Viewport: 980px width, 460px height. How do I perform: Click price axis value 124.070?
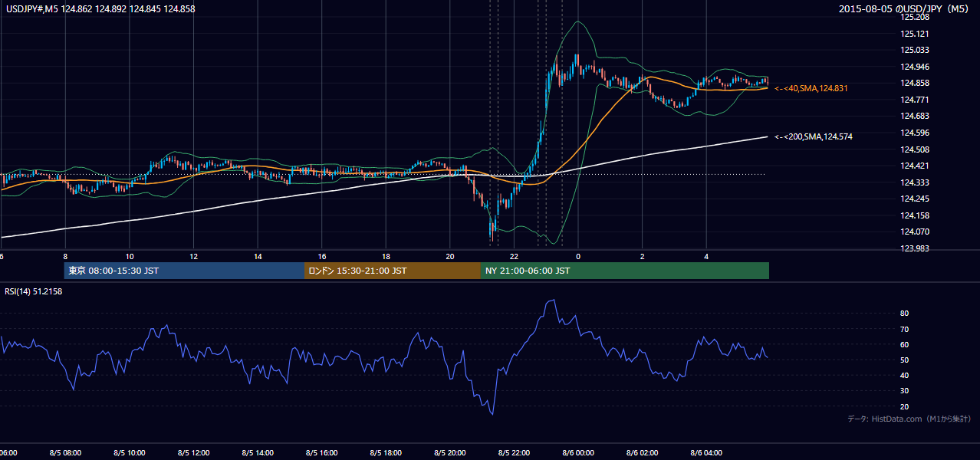coord(915,232)
